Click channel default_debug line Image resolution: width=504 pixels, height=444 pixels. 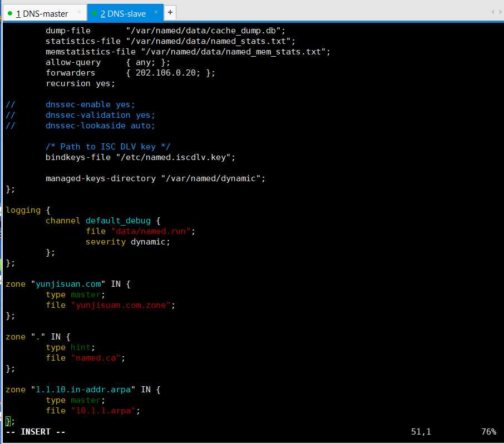tap(103, 221)
